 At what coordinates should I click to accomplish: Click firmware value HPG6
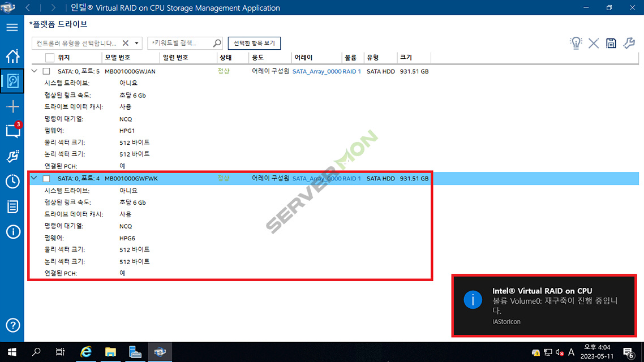click(x=127, y=238)
